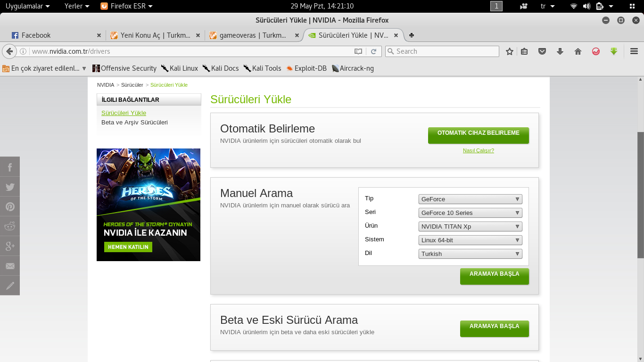Image resolution: width=644 pixels, height=362 pixels.
Task: Select the 'Sürücüleri Yükle | NV...' tab
Action: point(353,35)
